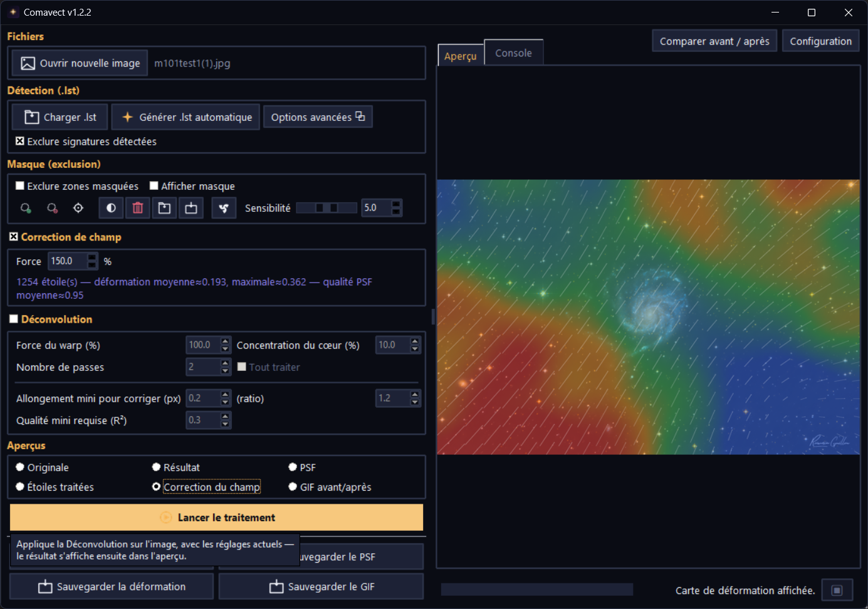
Task: Click Comparer avant / après
Action: click(714, 41)
